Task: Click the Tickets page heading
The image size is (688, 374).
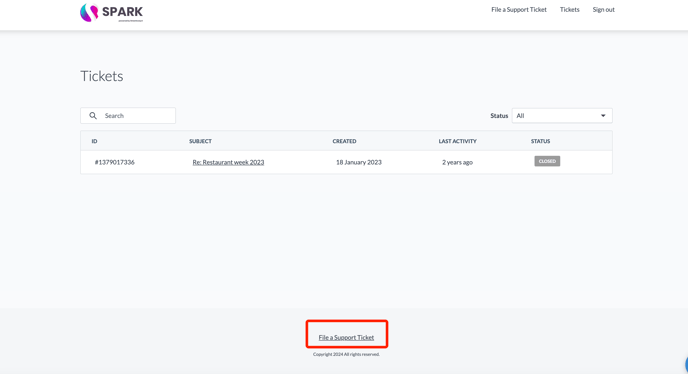Action: (x=102, y=76)
